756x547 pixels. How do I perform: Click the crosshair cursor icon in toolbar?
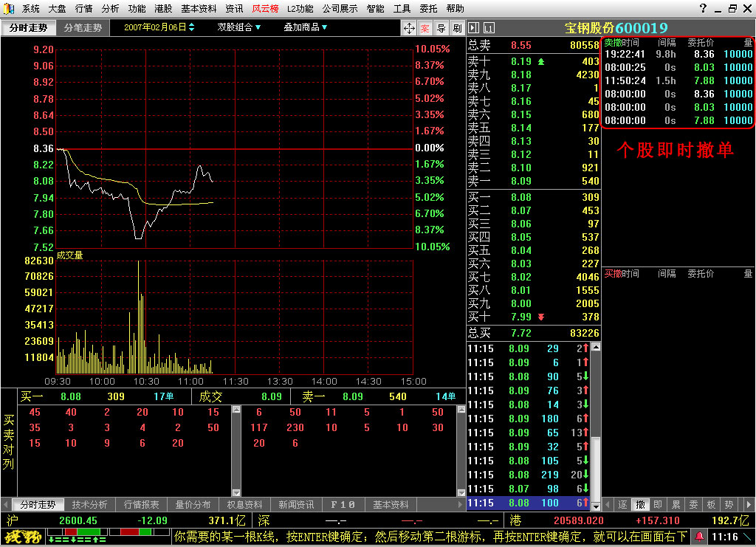pos(409,28)
